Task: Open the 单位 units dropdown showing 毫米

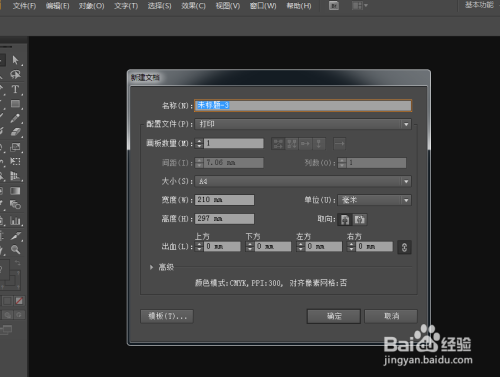Action: [x=374, y=200]
